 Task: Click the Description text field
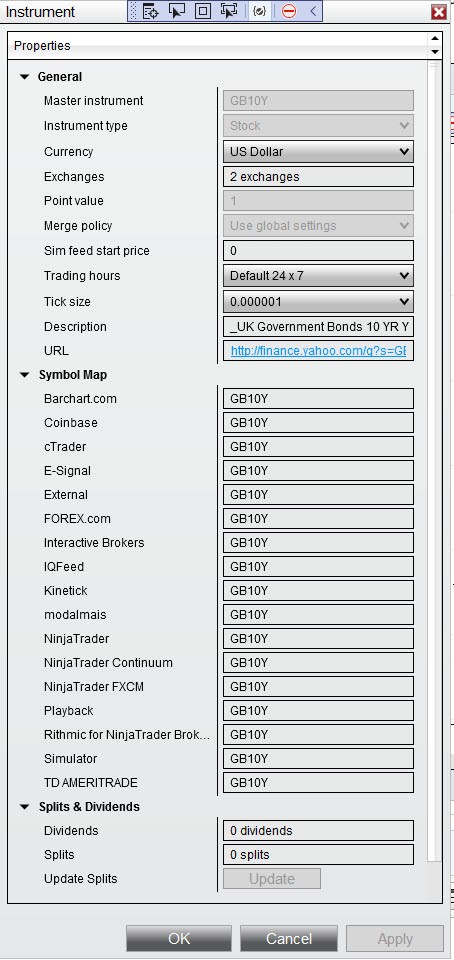318,326
